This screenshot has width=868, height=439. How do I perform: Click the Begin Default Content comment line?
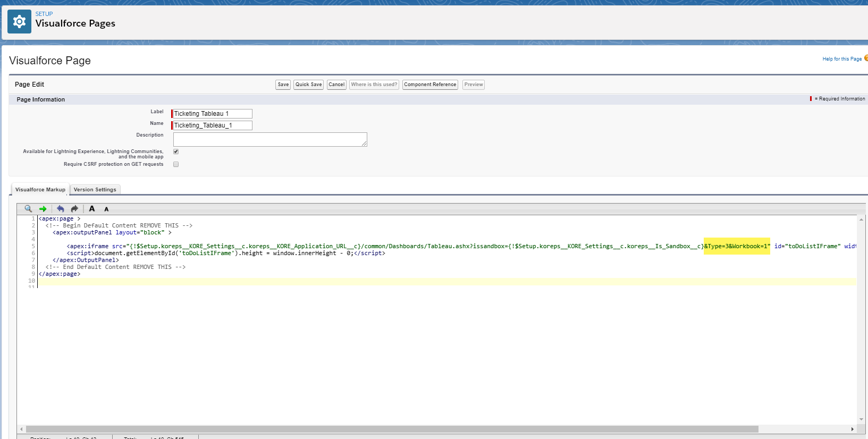click(119, 225)
